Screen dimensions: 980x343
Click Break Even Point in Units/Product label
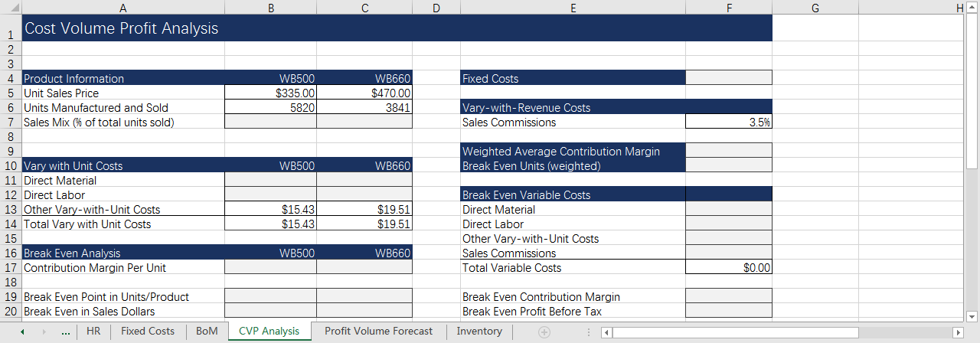pos(106,296)
